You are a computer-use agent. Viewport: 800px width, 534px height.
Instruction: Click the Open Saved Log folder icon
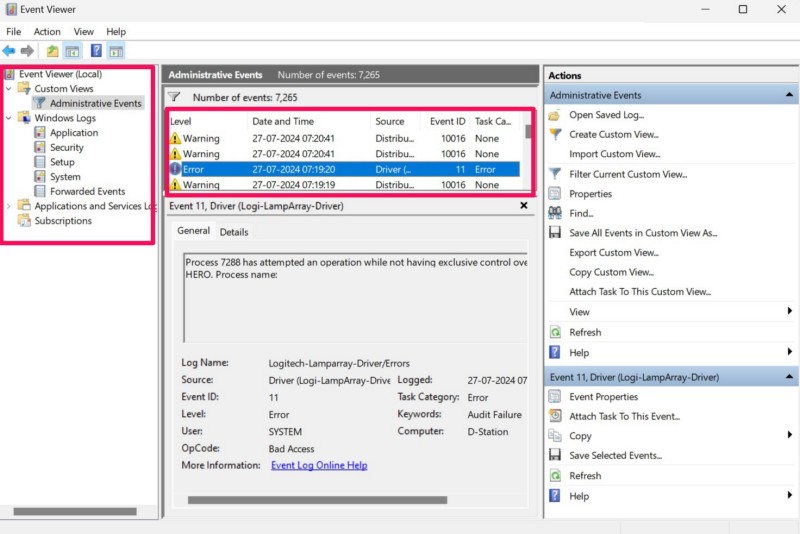tap(555, 115)
